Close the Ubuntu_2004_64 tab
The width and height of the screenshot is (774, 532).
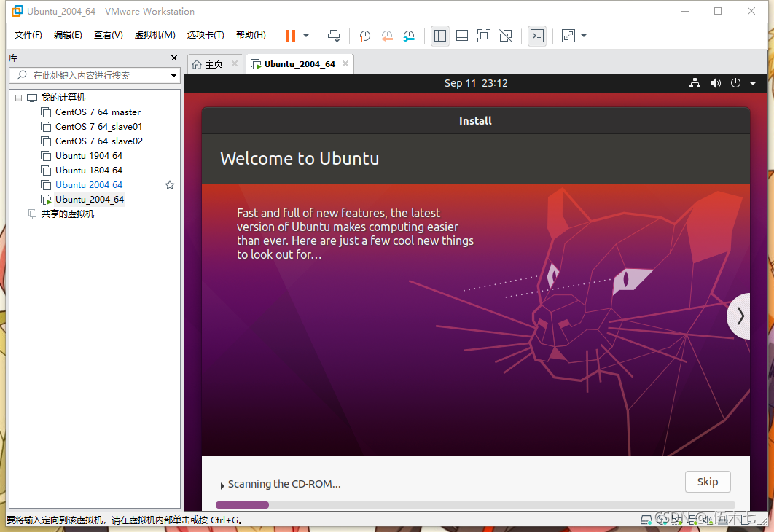point(345,63)
